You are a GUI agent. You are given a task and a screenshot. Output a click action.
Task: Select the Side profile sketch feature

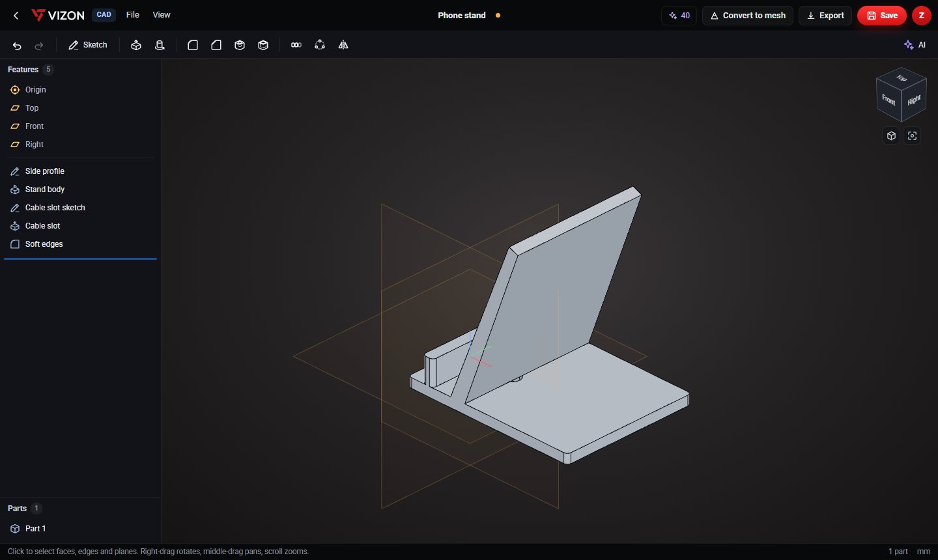tap(81, 171)
